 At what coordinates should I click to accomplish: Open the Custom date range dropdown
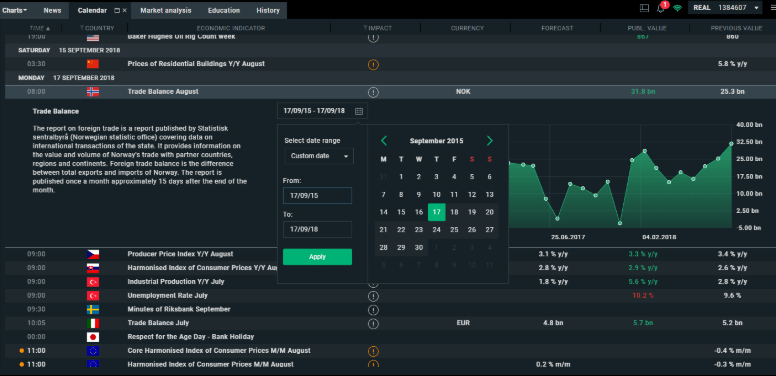click(x=319, y=156)
